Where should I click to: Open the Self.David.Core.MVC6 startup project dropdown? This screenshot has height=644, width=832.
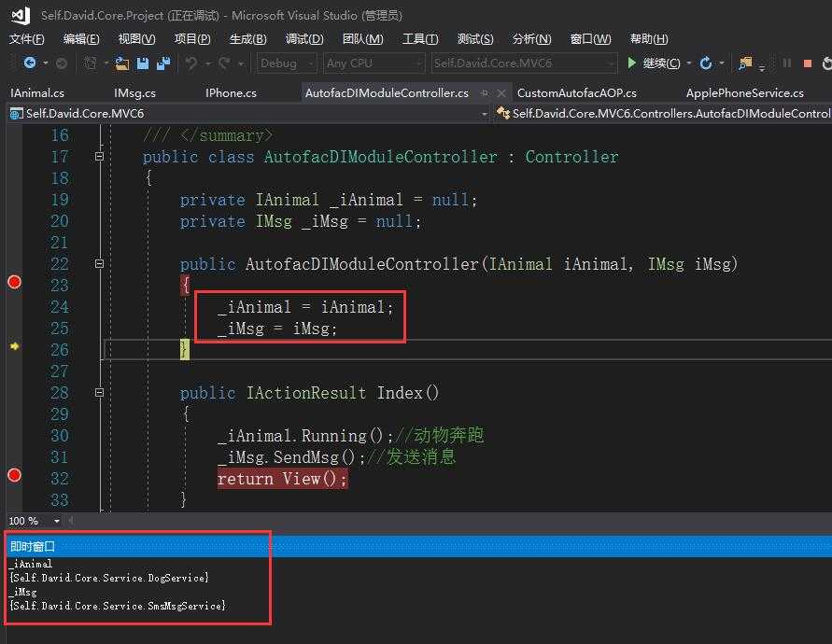(524, 63)
